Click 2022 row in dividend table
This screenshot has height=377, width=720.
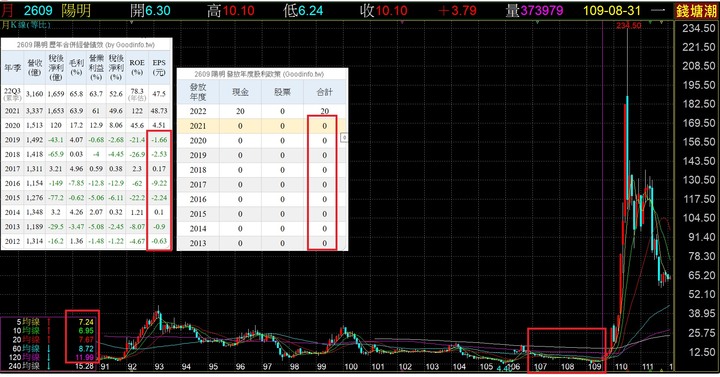(x=262, y=111)
